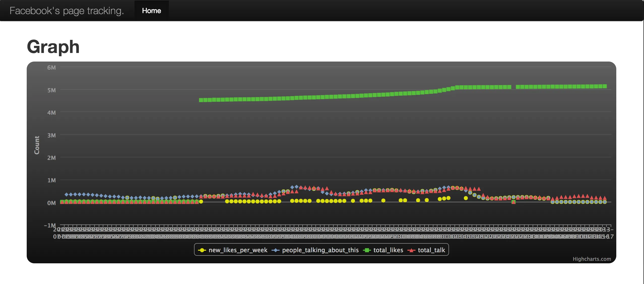
Task: Click the Count y-axis title
Action: coord(37,145)
